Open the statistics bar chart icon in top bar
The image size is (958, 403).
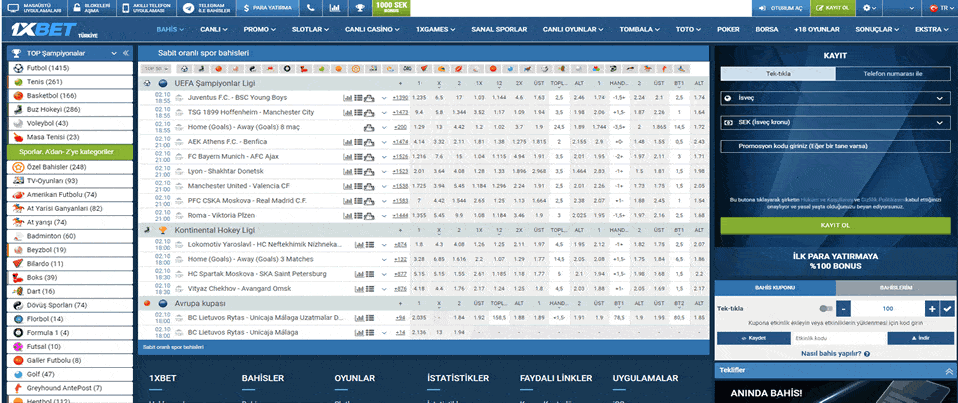334,8
